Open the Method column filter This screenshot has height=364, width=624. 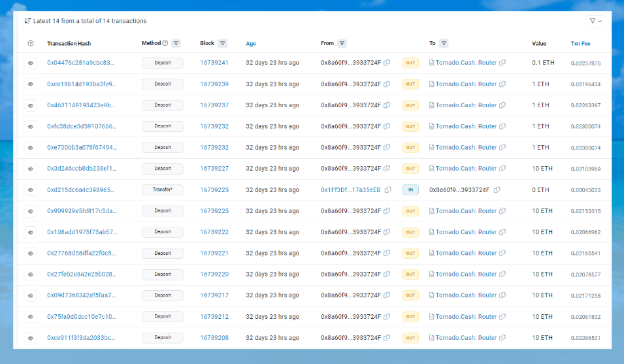(175, 44)
